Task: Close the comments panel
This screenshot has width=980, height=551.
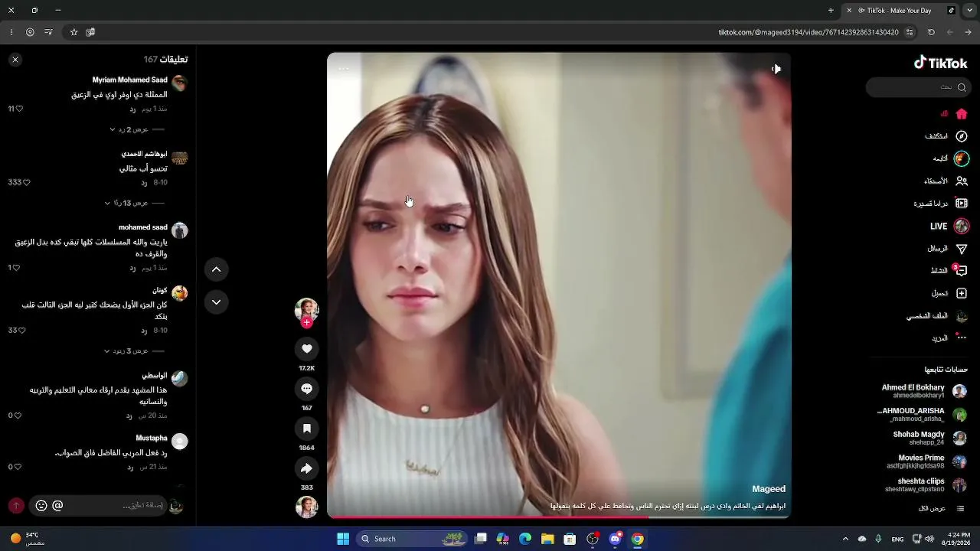Action: click(15, 60)
